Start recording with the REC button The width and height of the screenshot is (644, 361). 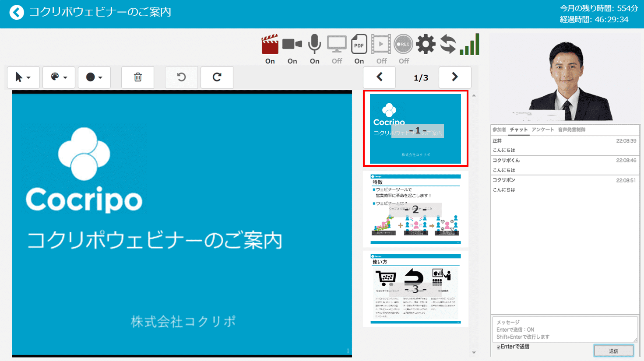pyautogui.click(x=403, y=44)
